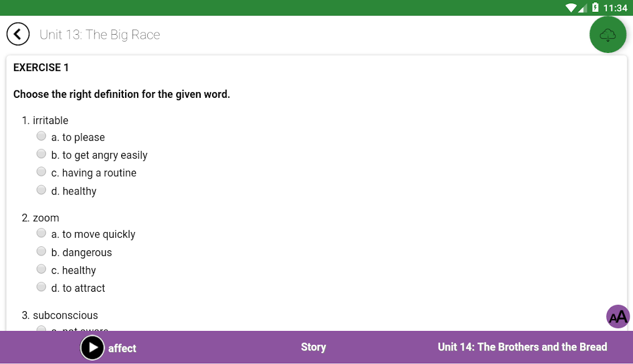This screenshot has width=633, height=364.
Task: Click the battery status icon
Action: click(x=595, y=7)
